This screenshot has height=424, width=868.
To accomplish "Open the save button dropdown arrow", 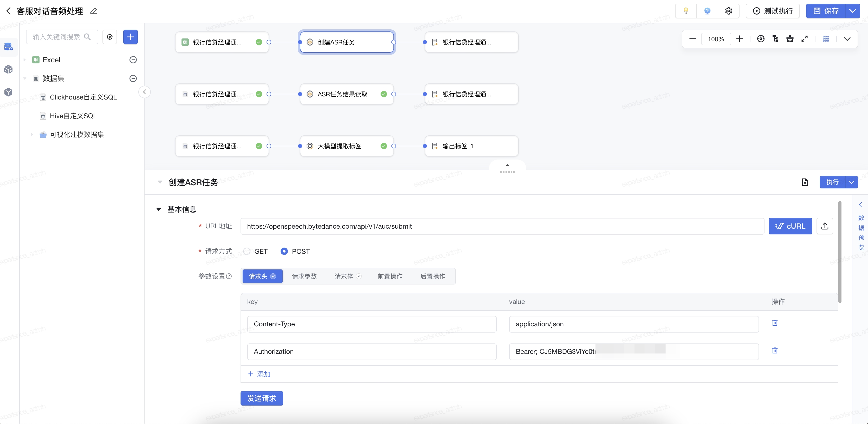I will pyautogui.click(x=852, y=11).
